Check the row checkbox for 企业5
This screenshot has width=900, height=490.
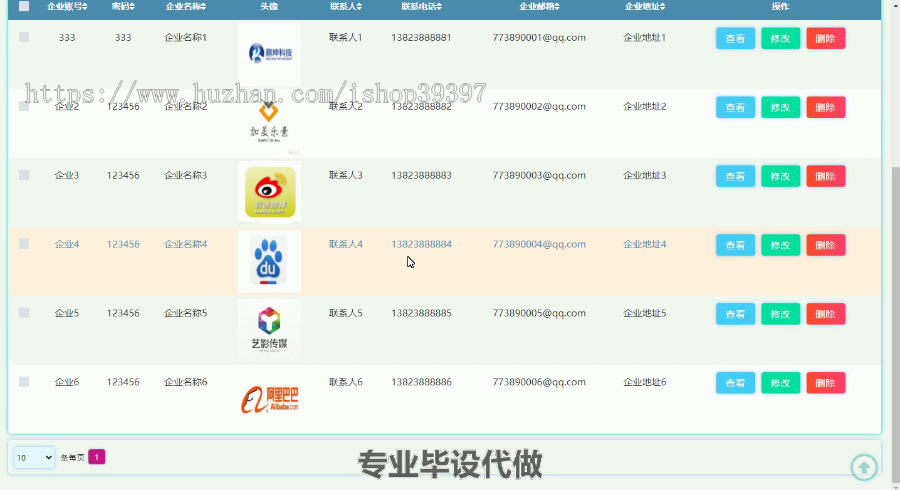click(x=24, y=313)
